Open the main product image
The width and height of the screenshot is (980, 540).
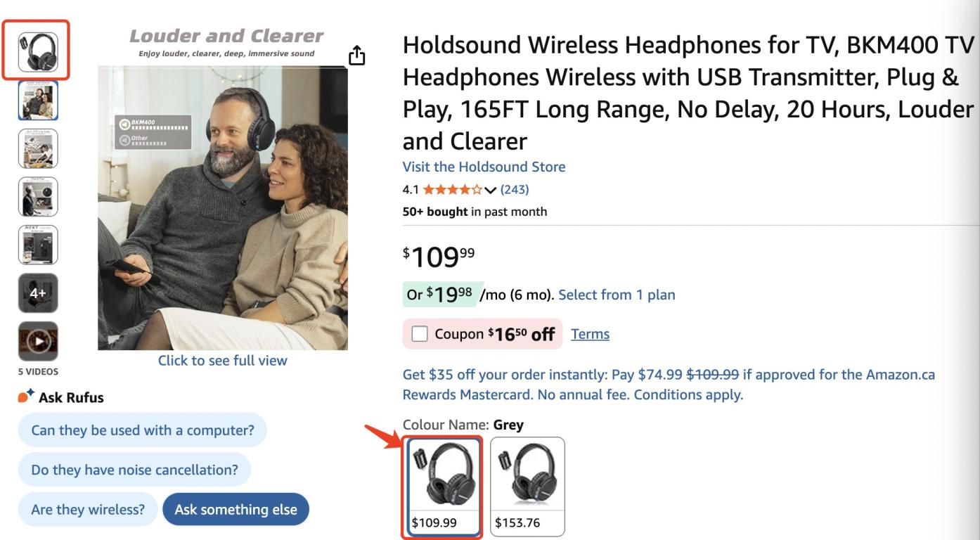(x=222, y=207)
